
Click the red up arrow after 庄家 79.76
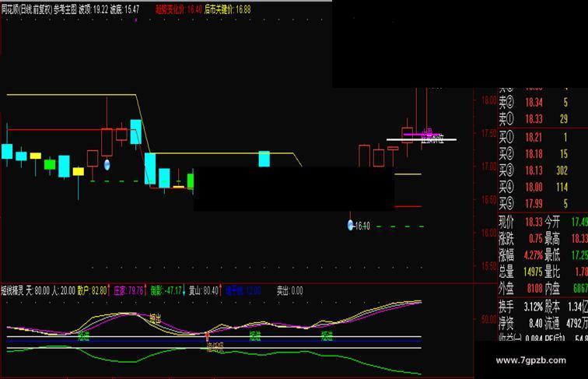(x=145, y=290)
